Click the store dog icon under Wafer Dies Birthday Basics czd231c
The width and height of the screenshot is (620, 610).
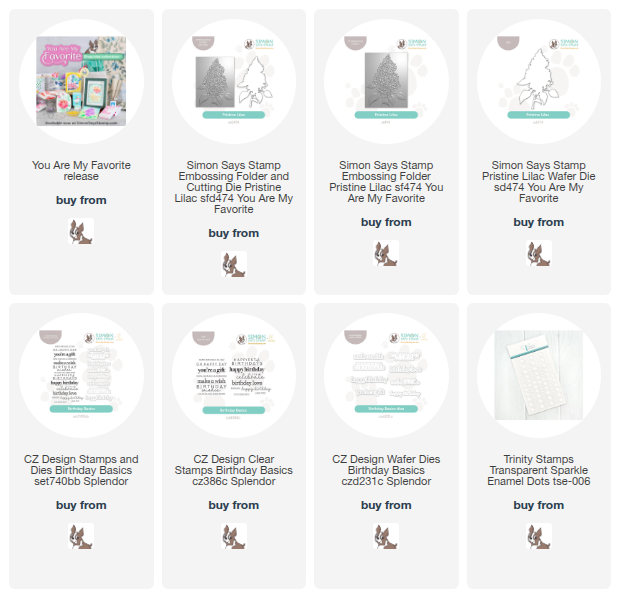click(386, 536)
